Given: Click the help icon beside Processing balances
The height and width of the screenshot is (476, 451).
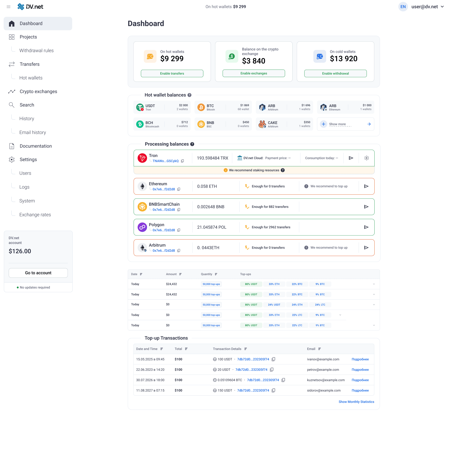Looking at the screenshot, I should [x=192, y=144].
